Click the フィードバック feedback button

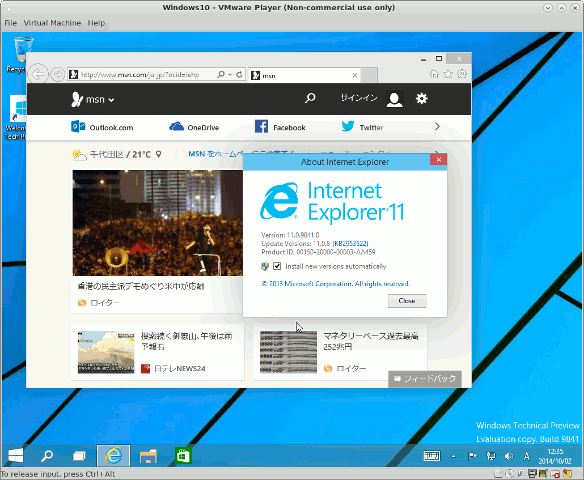click(x=425, y=379)
